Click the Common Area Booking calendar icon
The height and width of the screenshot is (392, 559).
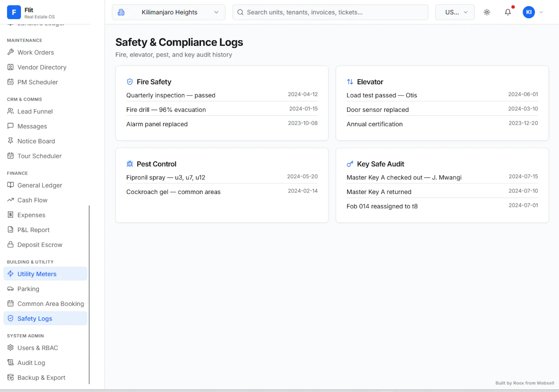pos(10,304)
